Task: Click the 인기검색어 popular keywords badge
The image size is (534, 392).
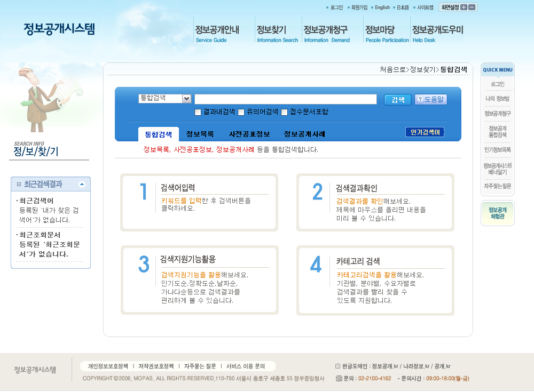Action: 425,132
